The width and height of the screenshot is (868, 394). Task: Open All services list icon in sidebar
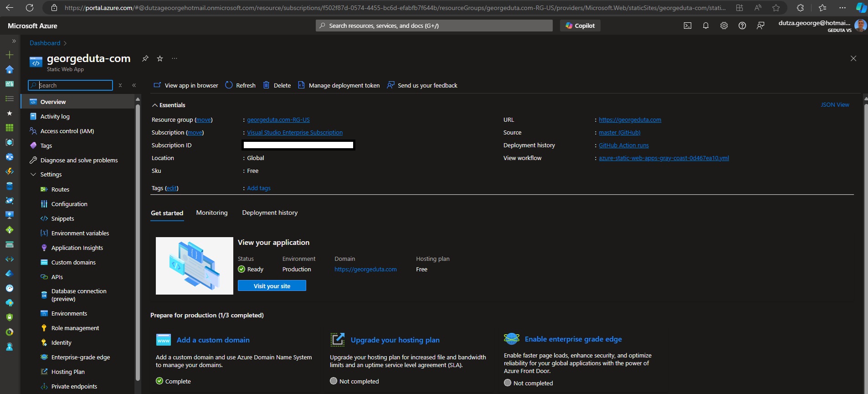click(10, 98)
